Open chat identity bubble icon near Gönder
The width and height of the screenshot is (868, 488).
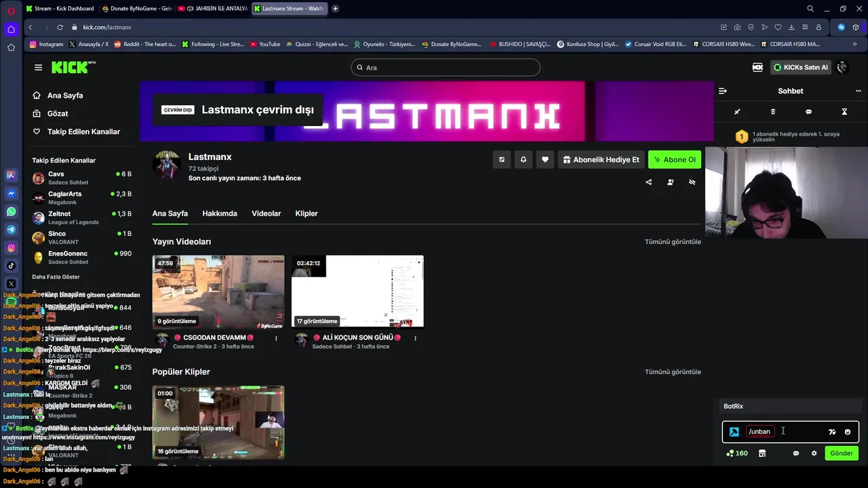pos(796,453)
